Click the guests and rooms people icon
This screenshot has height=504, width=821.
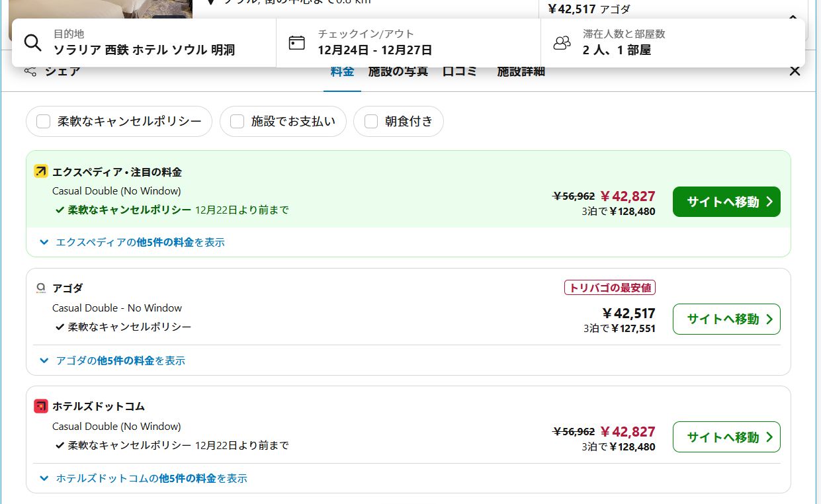[562, 42]
